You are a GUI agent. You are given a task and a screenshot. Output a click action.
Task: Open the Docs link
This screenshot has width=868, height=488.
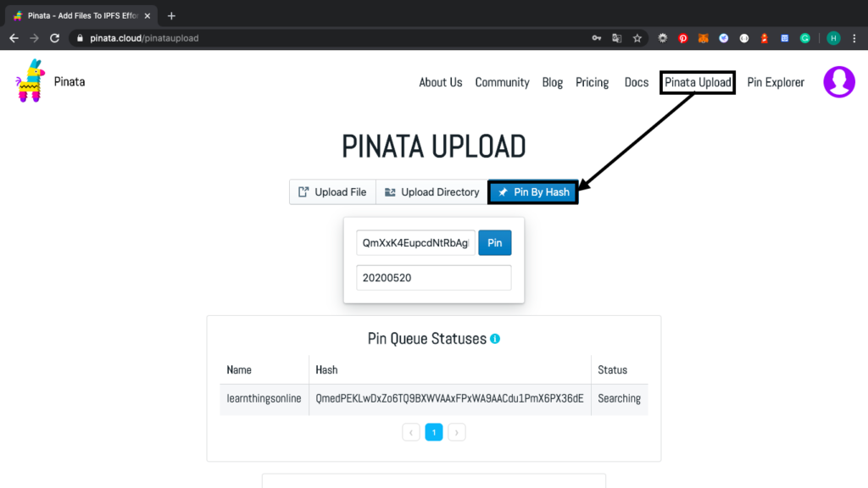tap(637, 82)
